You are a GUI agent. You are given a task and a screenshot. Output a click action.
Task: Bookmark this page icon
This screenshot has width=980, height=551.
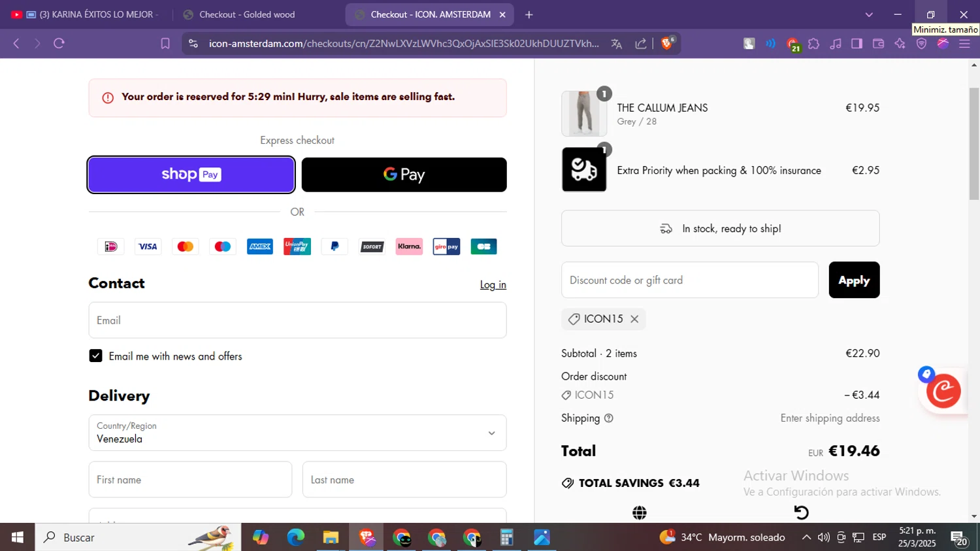pyautogui.click(x=165, y=44)
